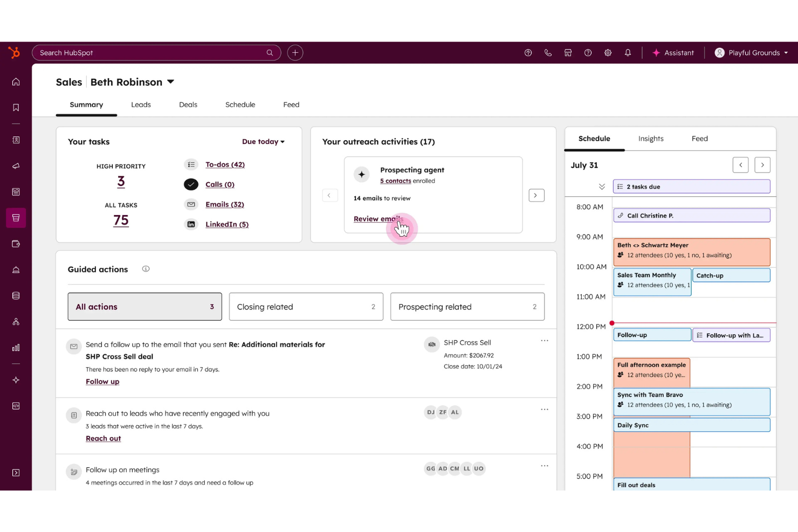Image resolution: width=798 pixels, height=532 pixels.
Task: Select the 'Closing related' filter
Action: point(306,306)
